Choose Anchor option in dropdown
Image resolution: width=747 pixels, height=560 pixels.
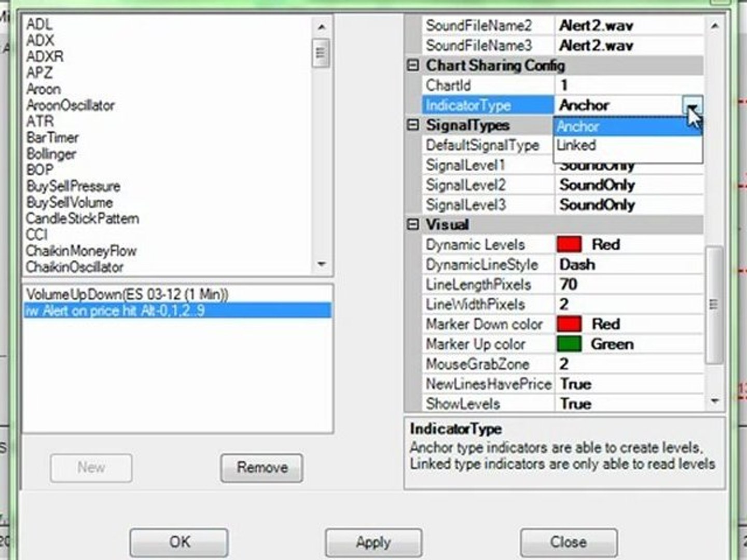point(628,127)
